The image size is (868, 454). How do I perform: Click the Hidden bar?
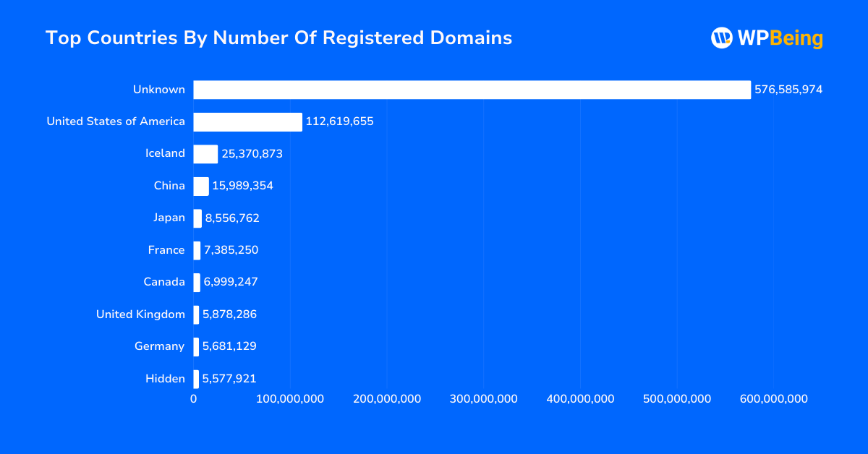tap(196, 378)
